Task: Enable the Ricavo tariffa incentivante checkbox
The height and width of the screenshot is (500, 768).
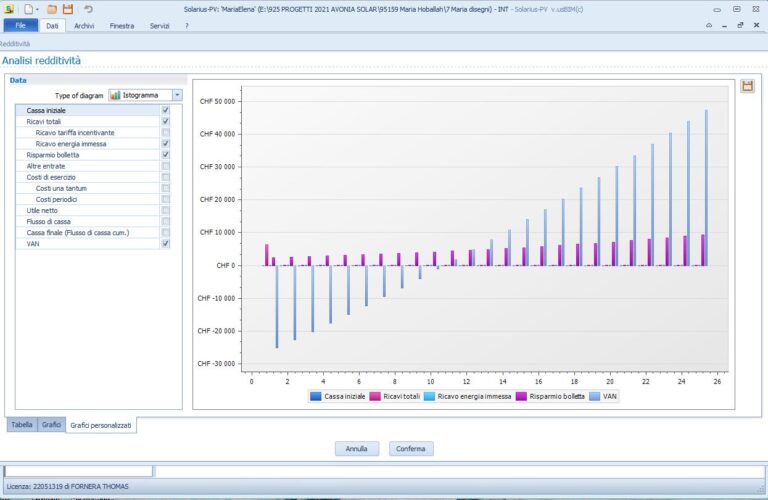Action: click(x=166, y=133)
